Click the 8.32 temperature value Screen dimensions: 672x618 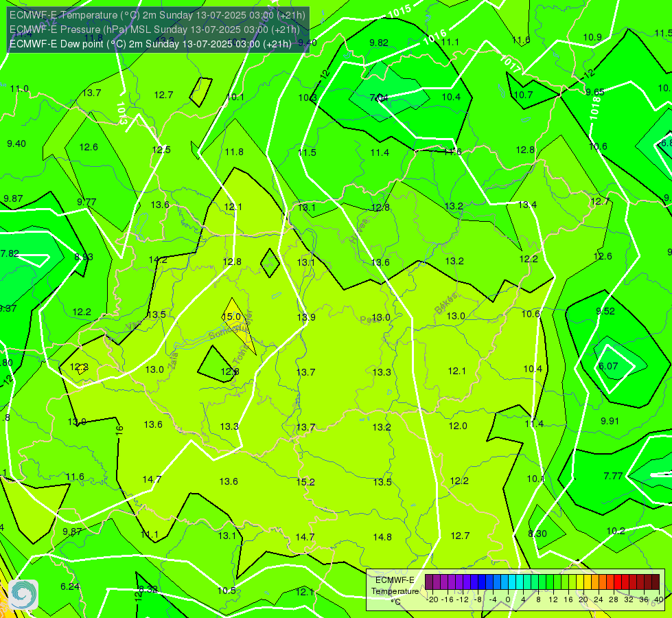click(148, 589)
